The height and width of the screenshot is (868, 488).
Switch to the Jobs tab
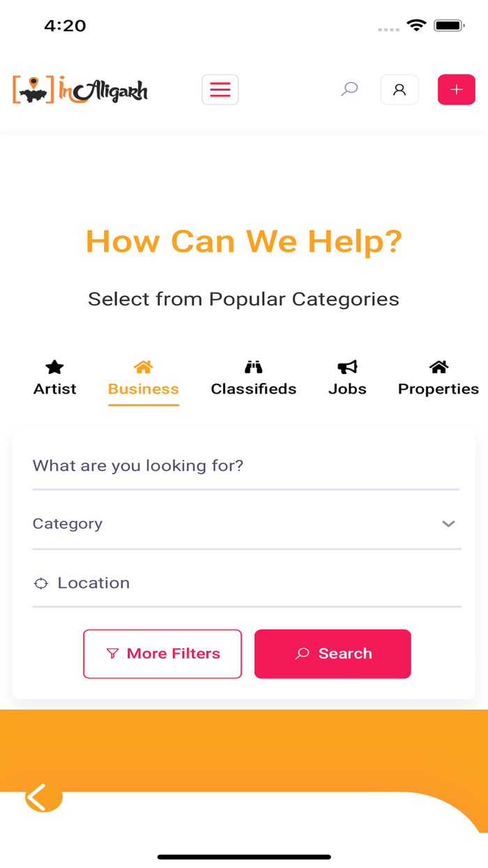coord(347,378)
